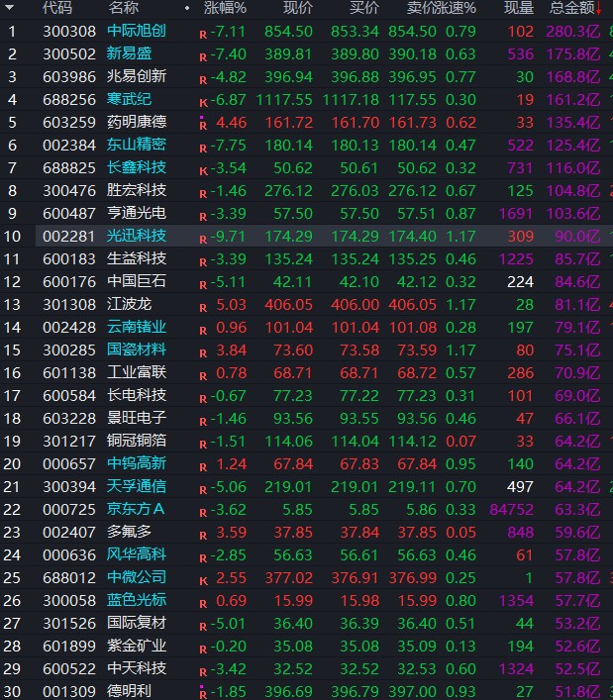Select stock 江波龙

click(129, 304)
